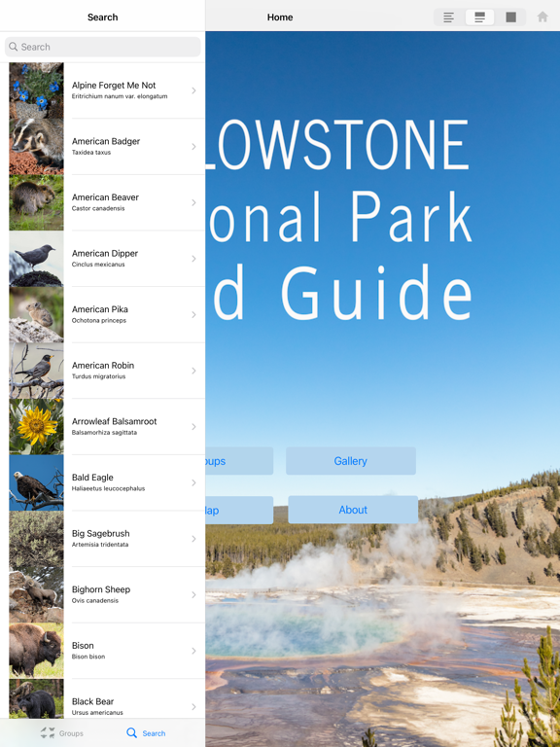Select the text-list layout icon in top toolbar
The image size is (560, 747).
point(448,18)
